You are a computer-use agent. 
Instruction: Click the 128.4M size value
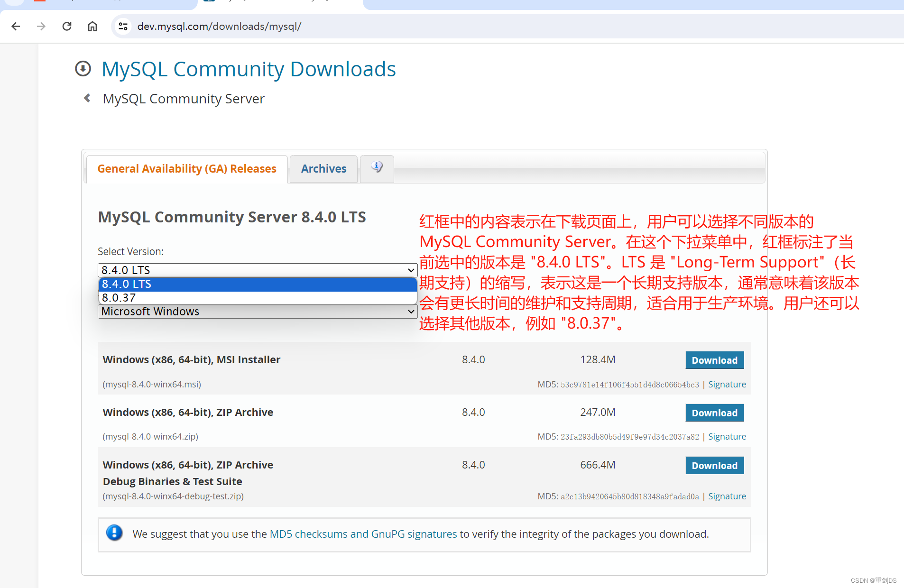point(598,360)
